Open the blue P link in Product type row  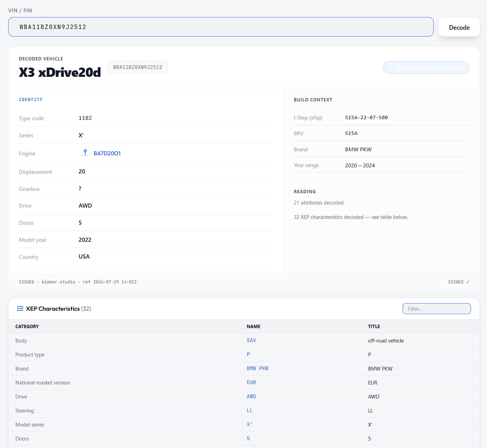coord(248,354)
